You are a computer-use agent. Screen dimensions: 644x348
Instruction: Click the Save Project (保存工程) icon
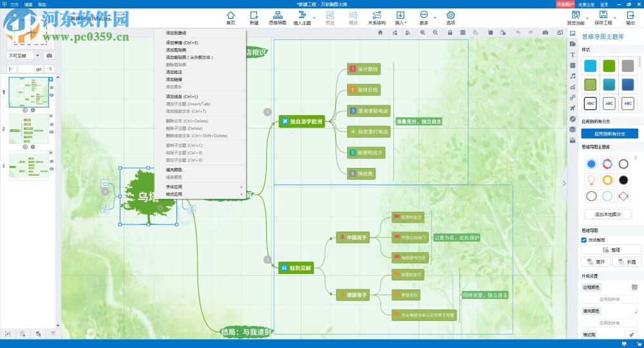coord(603,17)
